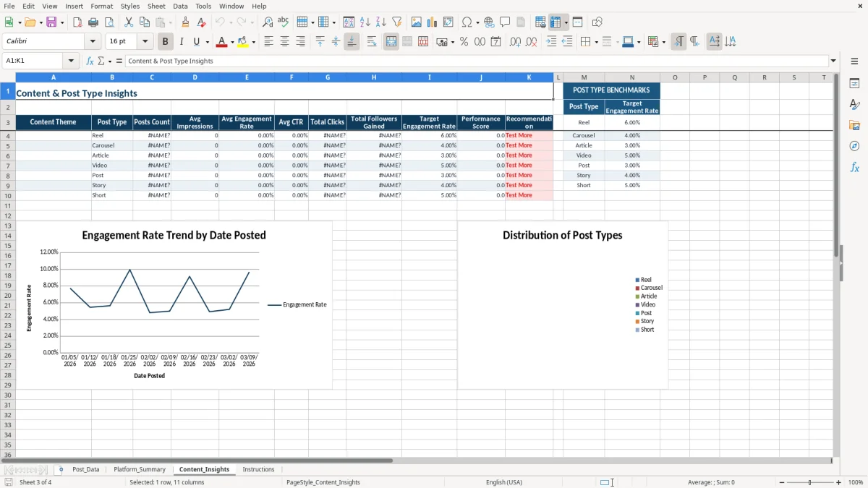This screenshot has width=868, height=488.
Task: Toggle Align Bottom
Action: [352, 42]
